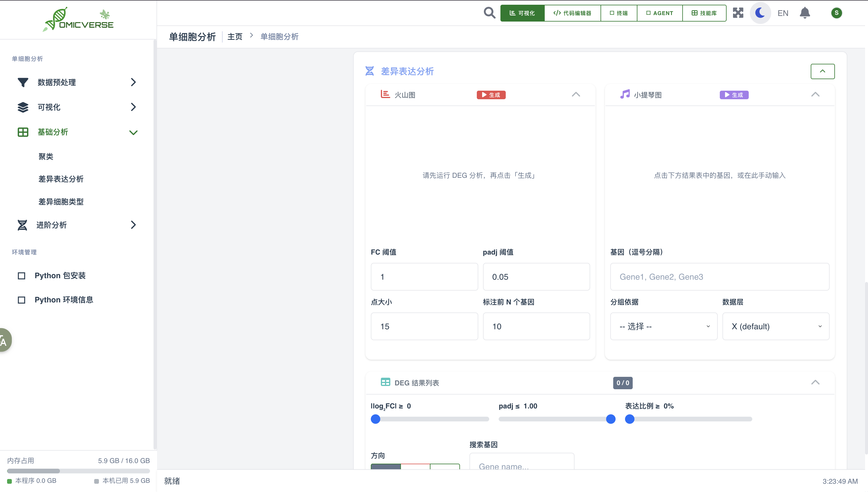The image size is (868, 492).
Task: Open the notifications bell
Action: [805, 13]
